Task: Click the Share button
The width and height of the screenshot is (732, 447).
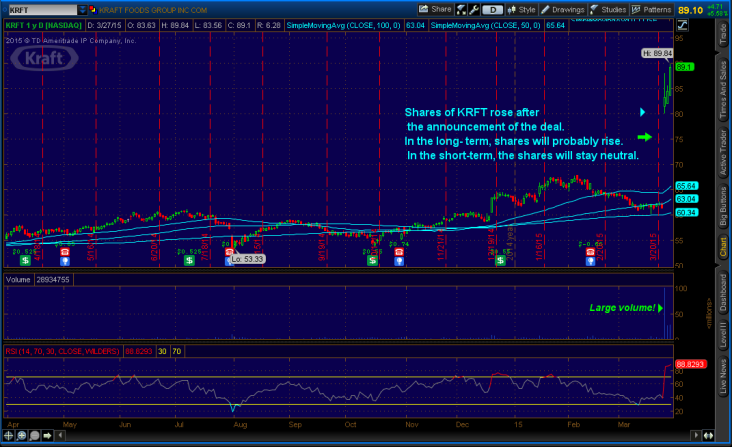Action: [435, 9]
